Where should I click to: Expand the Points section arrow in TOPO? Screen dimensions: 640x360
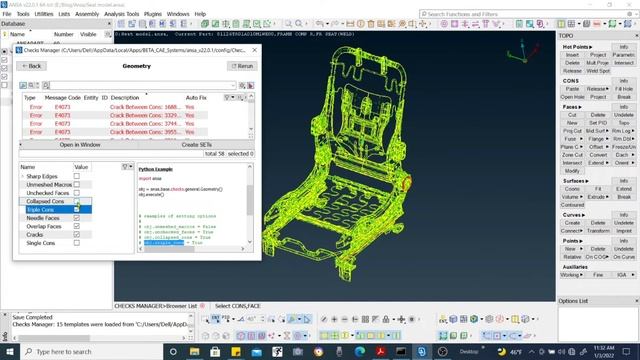click(581, 241)
